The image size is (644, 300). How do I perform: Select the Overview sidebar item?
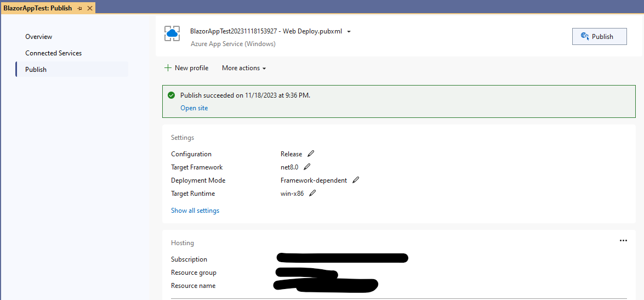pos(38,37)
